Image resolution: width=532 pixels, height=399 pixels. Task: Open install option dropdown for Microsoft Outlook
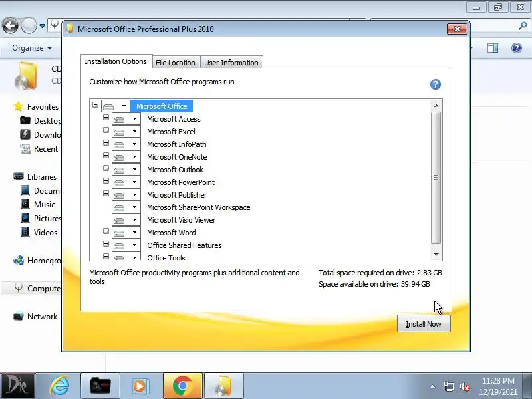point(135,170)
